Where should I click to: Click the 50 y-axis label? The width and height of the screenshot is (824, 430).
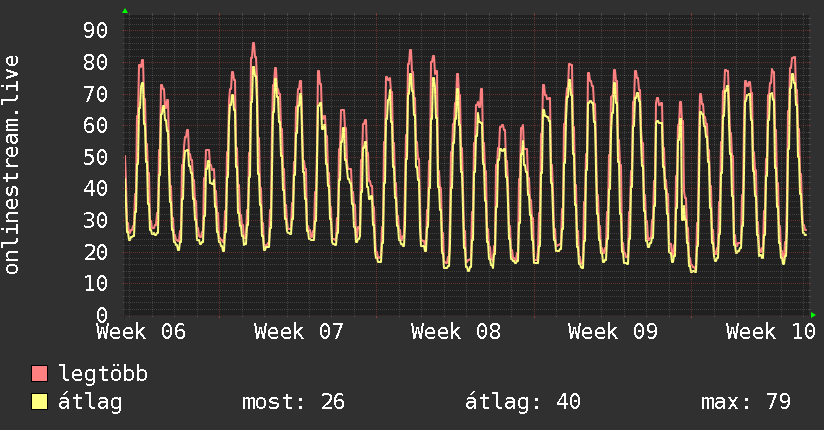[96, 157]
